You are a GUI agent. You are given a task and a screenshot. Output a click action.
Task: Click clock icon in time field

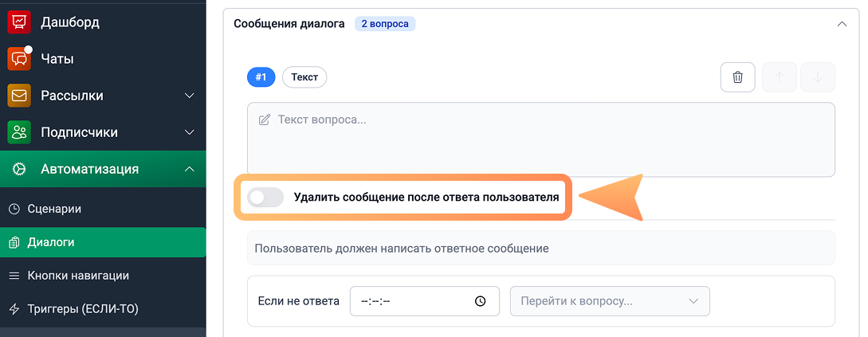click(x=480, y=301)
